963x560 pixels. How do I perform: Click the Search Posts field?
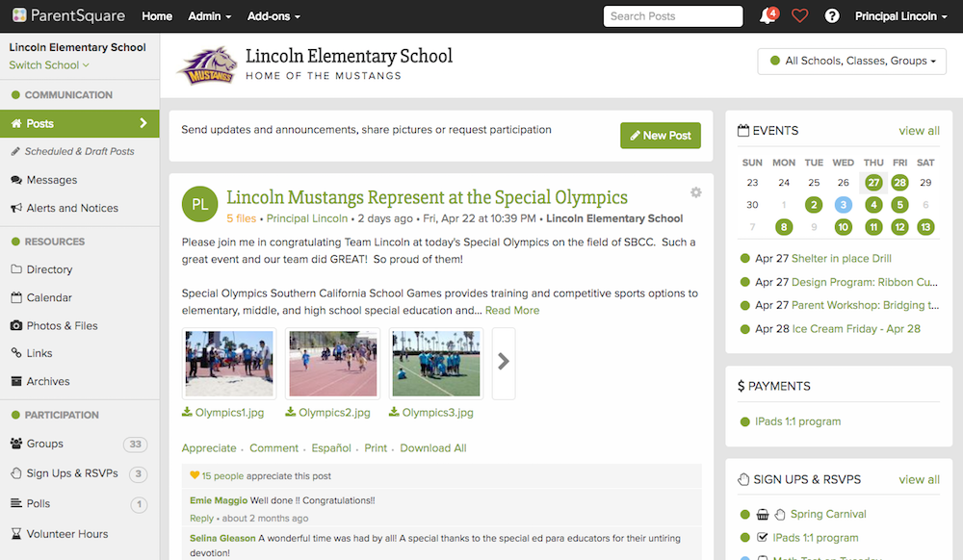[673, 16]
